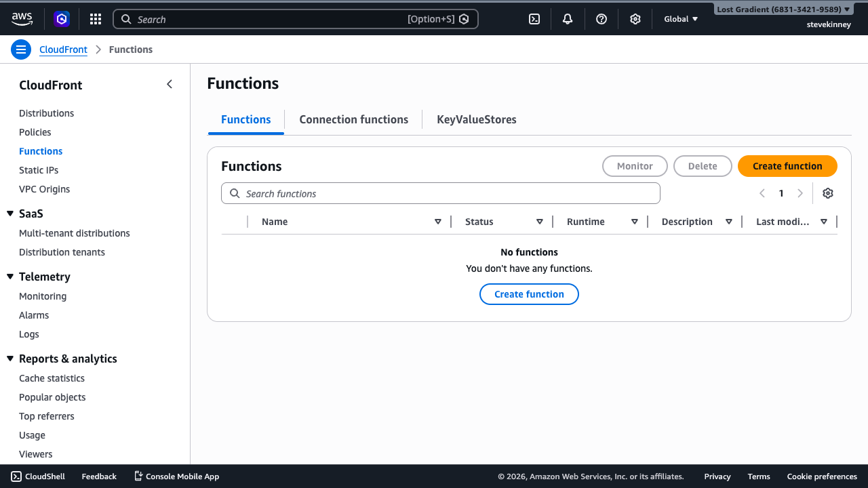This screenshot has width=868, height=488.
Task: Select Functions in the sidebar
Action: click(x=41, y=151)
